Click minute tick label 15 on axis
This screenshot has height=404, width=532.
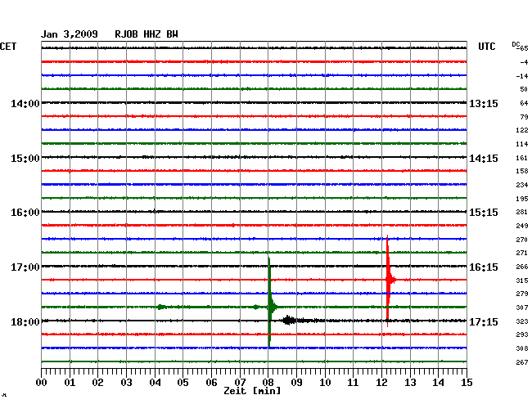click(x=467, y=383)
